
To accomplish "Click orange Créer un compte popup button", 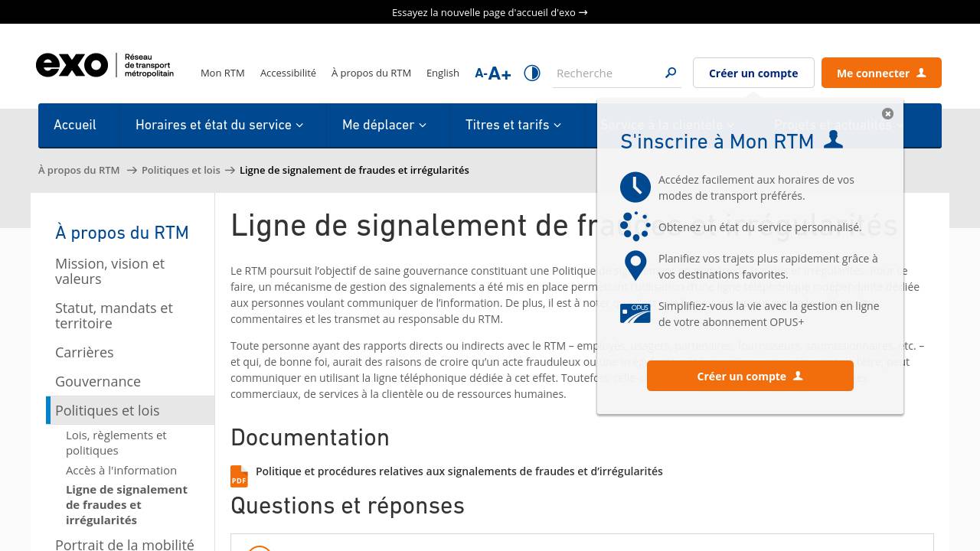I will coord(750,376).
